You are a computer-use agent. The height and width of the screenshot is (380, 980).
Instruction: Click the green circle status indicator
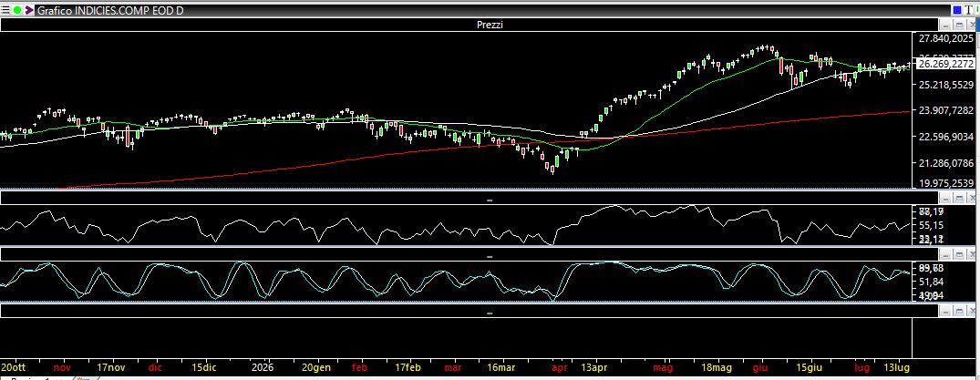point(17,11)
